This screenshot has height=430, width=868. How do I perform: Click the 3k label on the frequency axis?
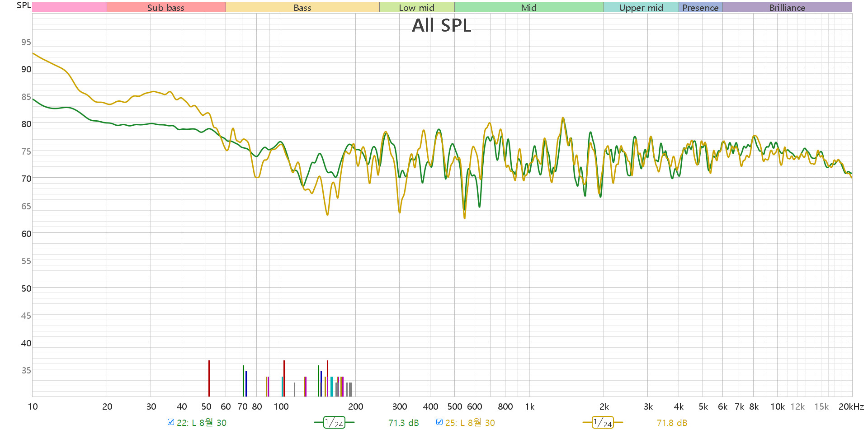point(648,406)
